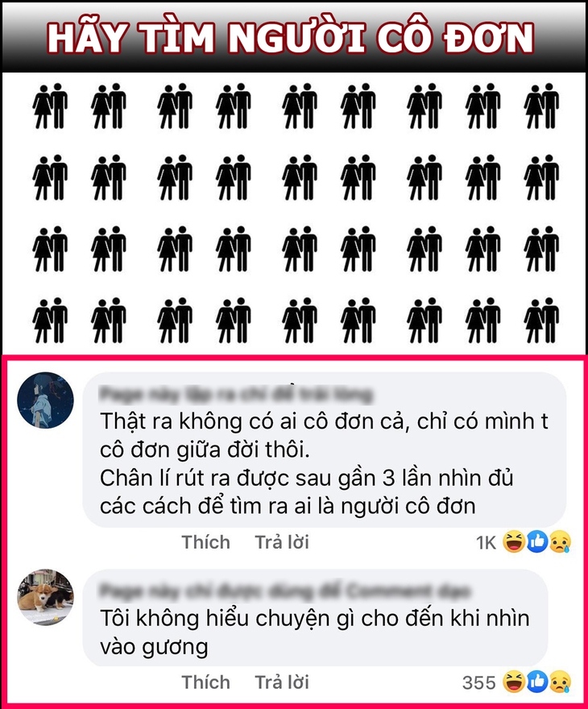Click the HÃY TÌM NGƯỜI CÔ ĐƠN title
This screenshot has width=588, height=709.
(x=292, y=37)
